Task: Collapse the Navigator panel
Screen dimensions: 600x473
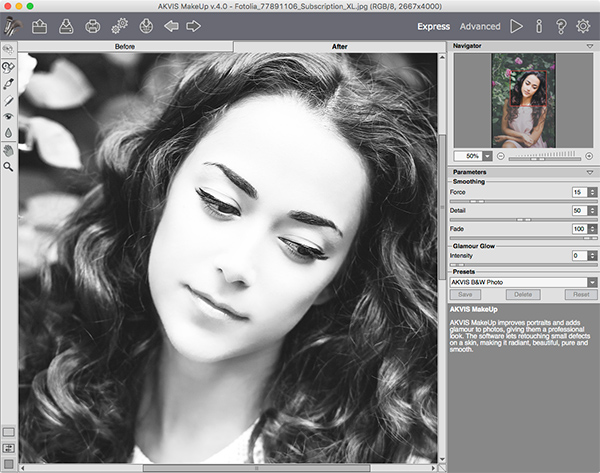Action: point(589,47)
